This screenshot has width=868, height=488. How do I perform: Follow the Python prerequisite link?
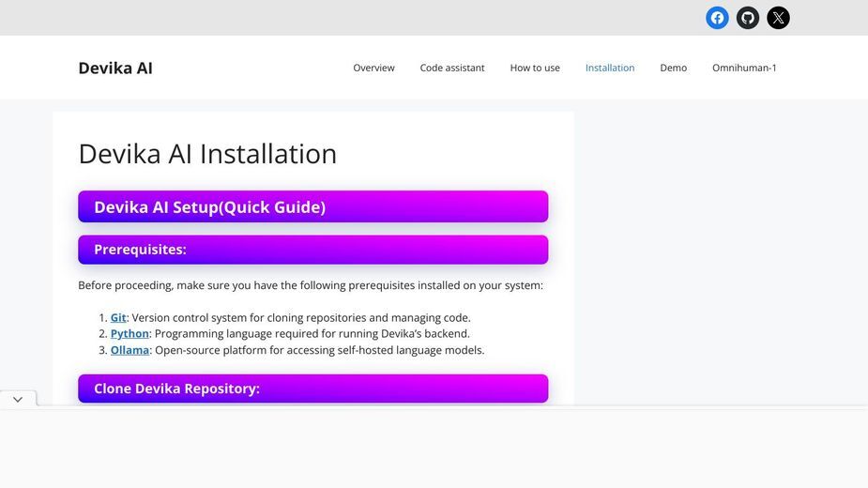pyautogui.click(x=129, y=333)
